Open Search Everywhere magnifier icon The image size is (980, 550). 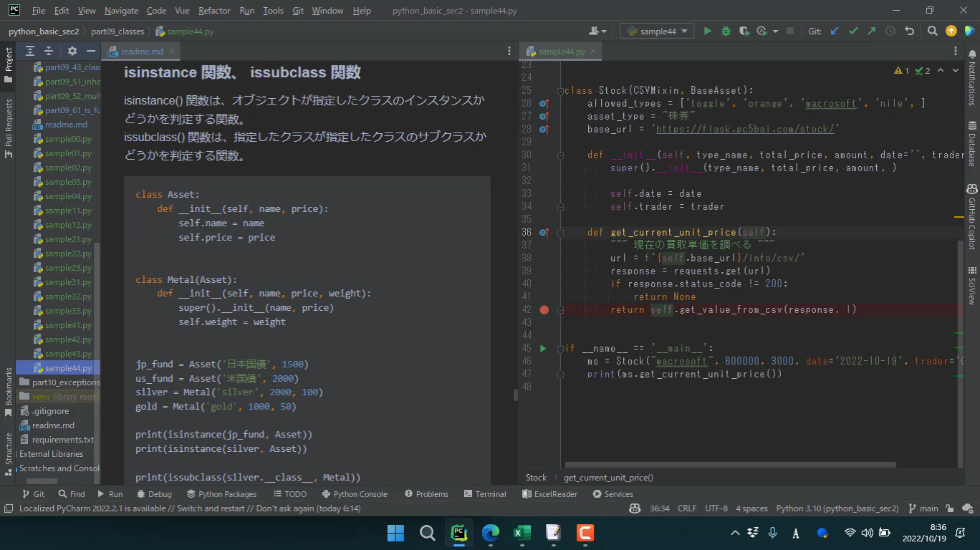pos(932,31)
